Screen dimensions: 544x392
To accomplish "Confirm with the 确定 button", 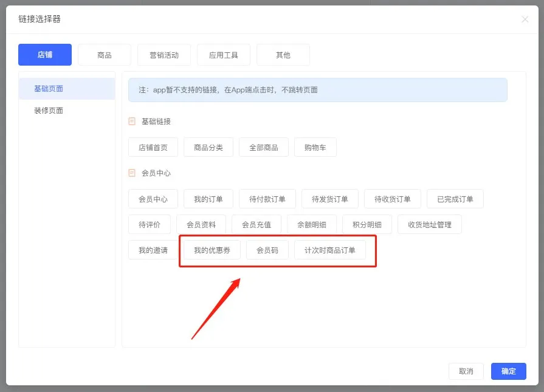I will 509,371.
